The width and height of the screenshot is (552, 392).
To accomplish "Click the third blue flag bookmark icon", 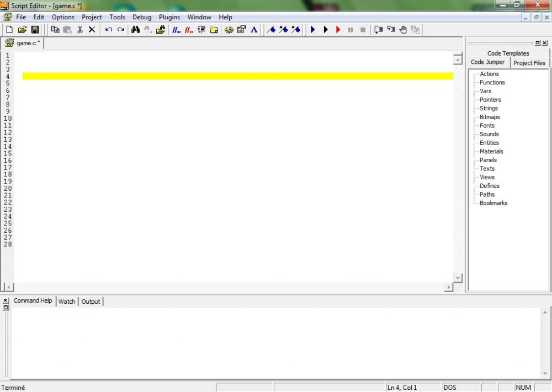I will [x=296, y=30].
